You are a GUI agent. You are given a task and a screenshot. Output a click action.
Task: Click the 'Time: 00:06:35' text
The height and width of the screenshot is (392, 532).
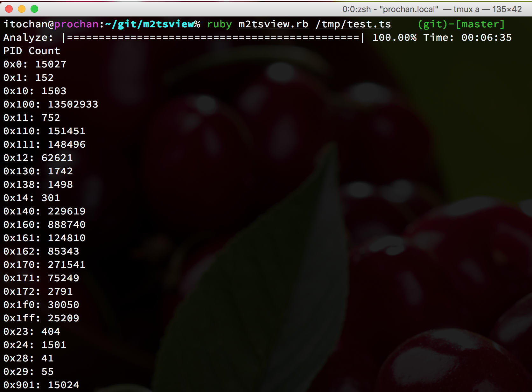tap(467, 38)
